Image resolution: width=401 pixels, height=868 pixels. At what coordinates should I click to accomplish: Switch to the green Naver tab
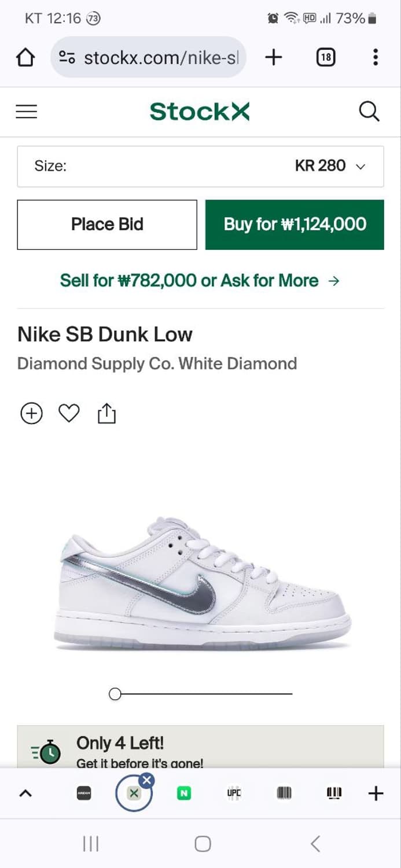pyautogui.click(x=184, y=793)
